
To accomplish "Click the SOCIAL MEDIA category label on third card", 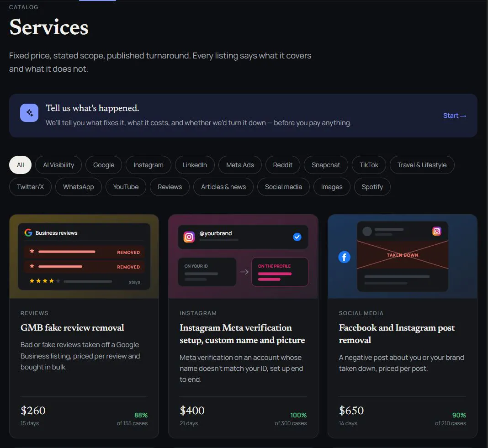I will coord(361,313).
